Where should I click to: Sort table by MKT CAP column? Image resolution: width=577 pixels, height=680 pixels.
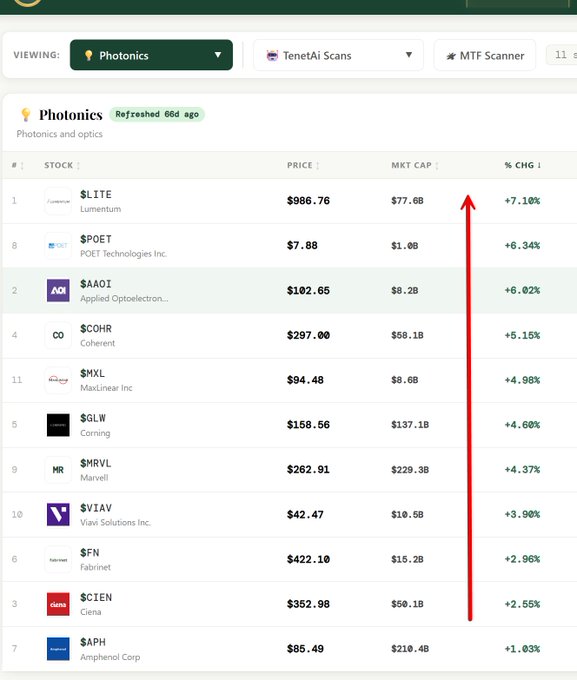pos(415,165)
